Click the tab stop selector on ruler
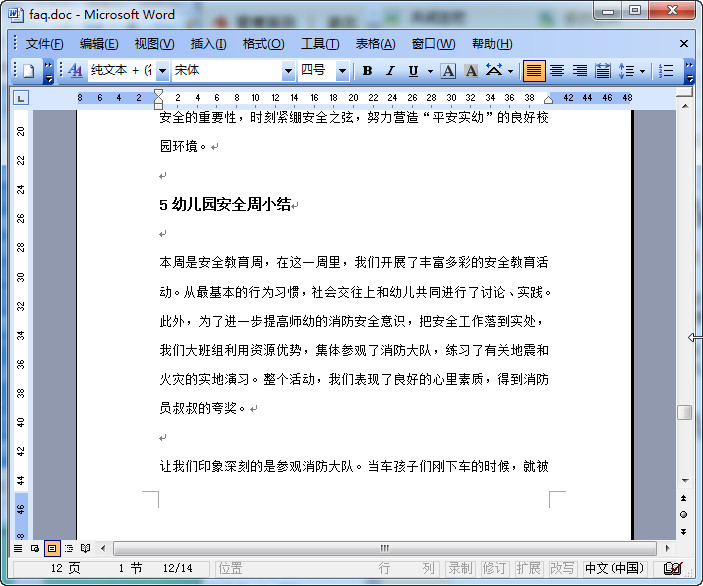The height and width of the screenshot is (586, 703). tap(21, 98)
